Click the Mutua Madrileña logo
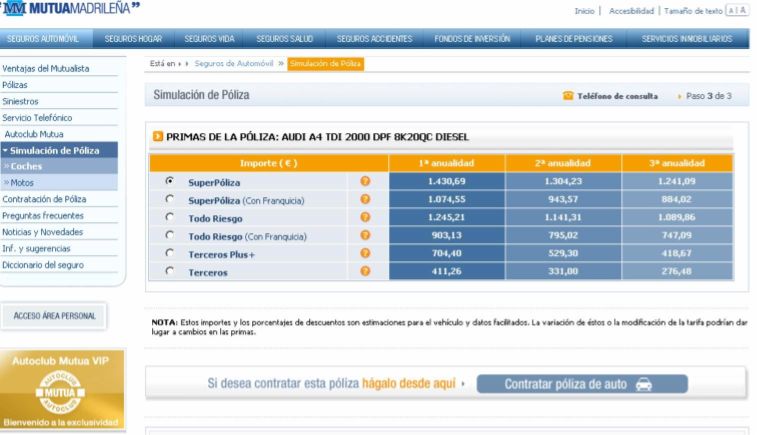This screenshot has height=435, width=757. point(70,8)
